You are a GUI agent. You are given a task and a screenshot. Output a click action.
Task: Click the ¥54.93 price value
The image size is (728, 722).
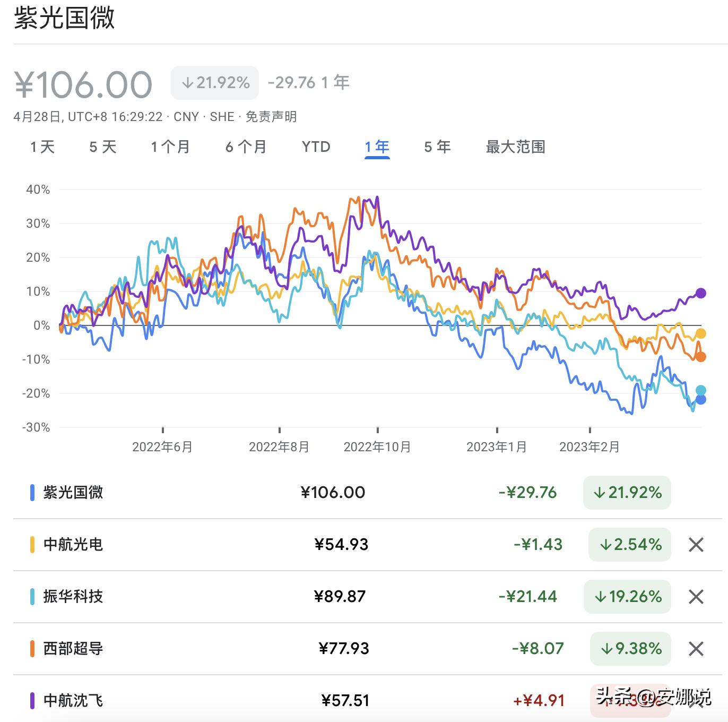[x=341, y=545]
